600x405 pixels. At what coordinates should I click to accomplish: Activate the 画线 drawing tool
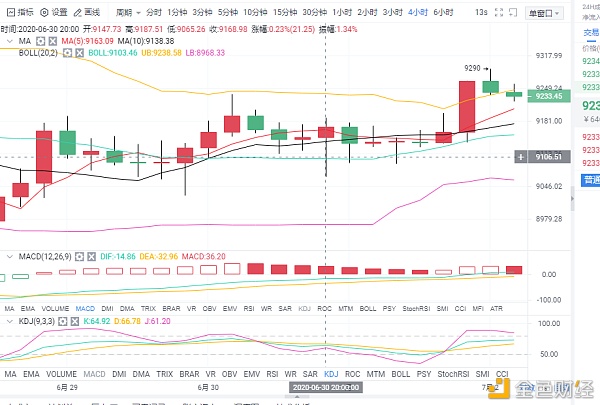coord(87,13)
